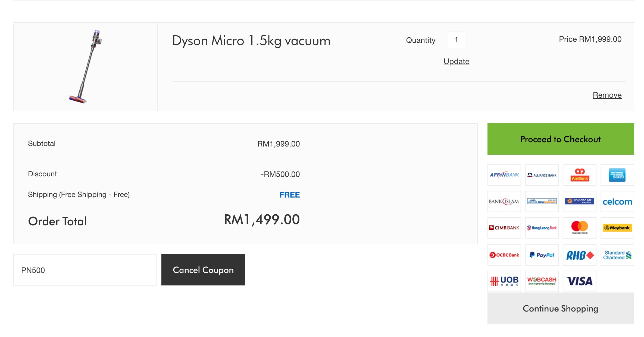Screen dimensions: 644x337
Task: Select the AffinBank payment icon
Action: coord(504,175)
